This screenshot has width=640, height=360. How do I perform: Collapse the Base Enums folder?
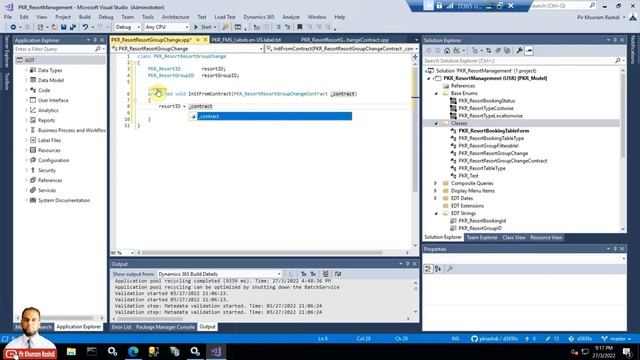[x=436, y=93]
